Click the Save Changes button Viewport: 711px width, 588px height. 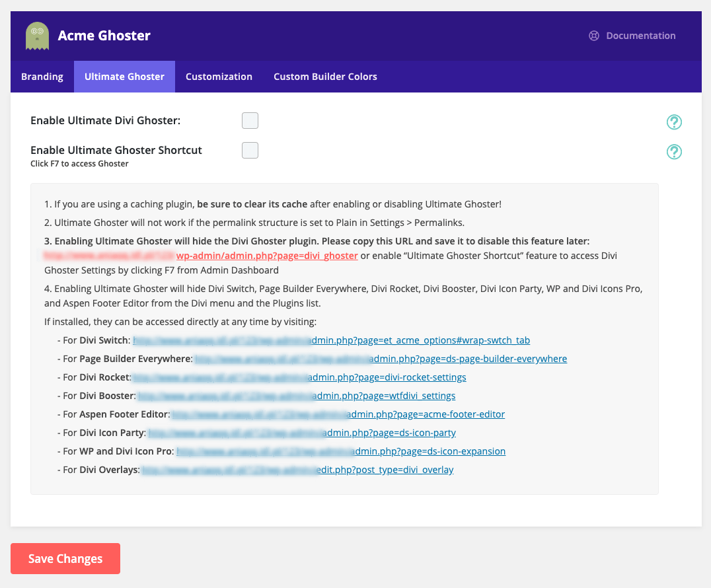(65, 558)
